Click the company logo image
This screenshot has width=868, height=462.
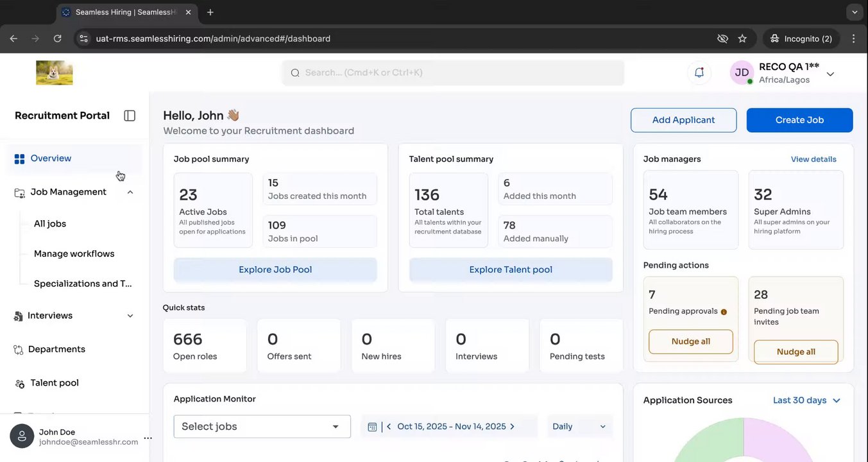pyautogui.click(x=55, y=73)
